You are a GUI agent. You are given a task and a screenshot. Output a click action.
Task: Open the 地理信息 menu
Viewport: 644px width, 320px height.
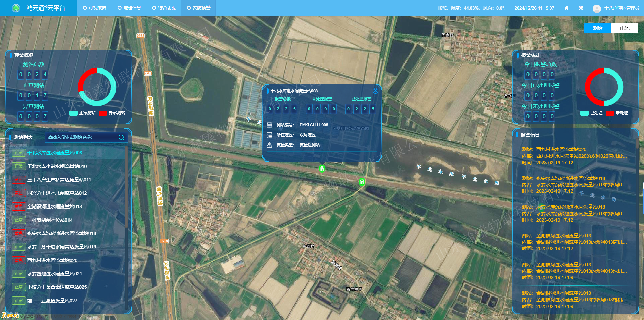[129, 8]
